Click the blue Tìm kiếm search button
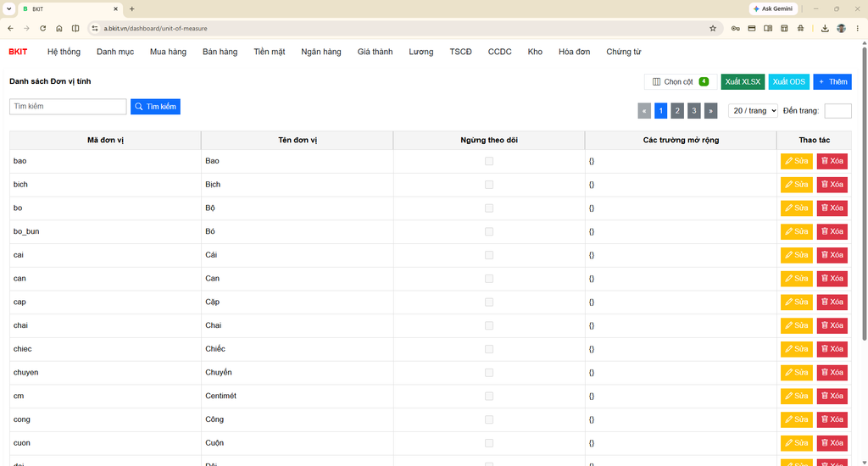 tap(156, 106)
